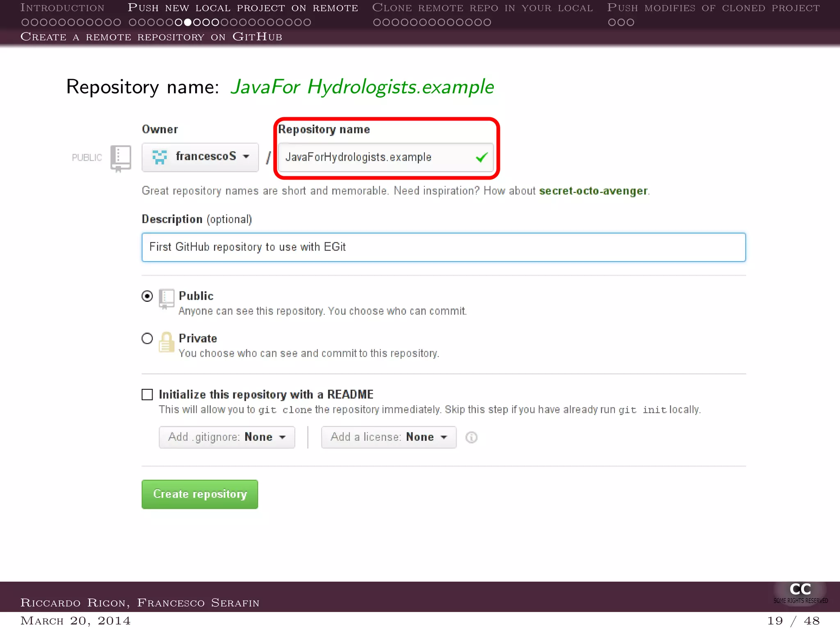The width and height of the screenshot is (840, 630).
Task: Click the lock icon next to Private
Action: (x=166, y=342)
